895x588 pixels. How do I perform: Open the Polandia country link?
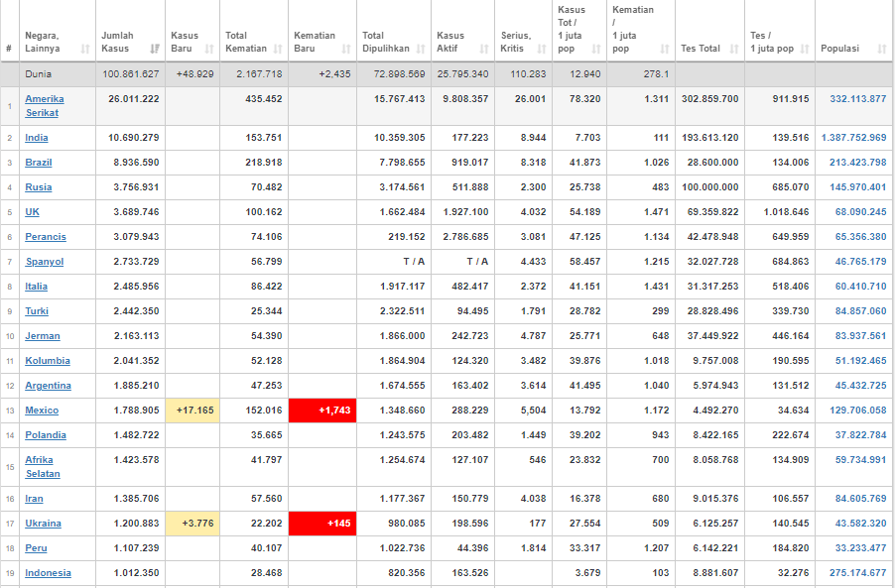tap(46, 435)
